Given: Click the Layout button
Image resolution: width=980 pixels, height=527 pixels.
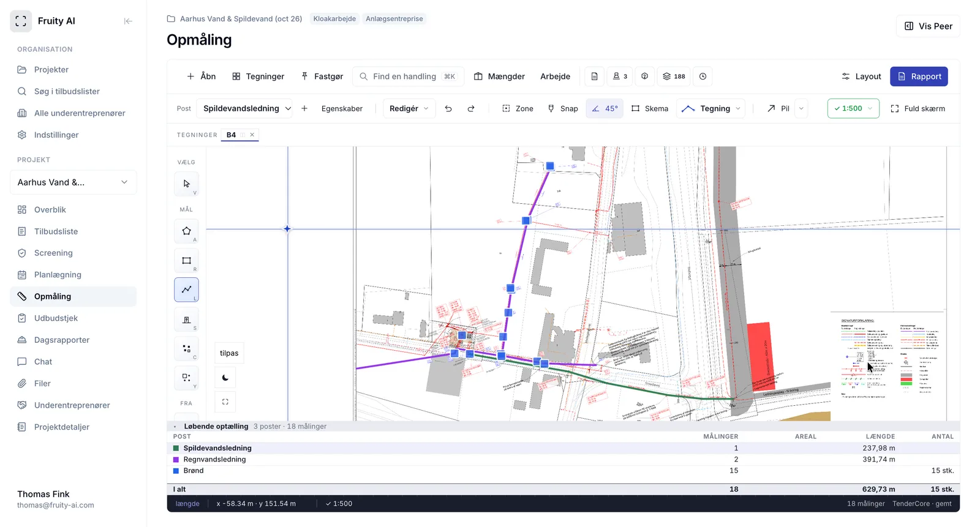Looking at the screenshot, I should (861, 77).
